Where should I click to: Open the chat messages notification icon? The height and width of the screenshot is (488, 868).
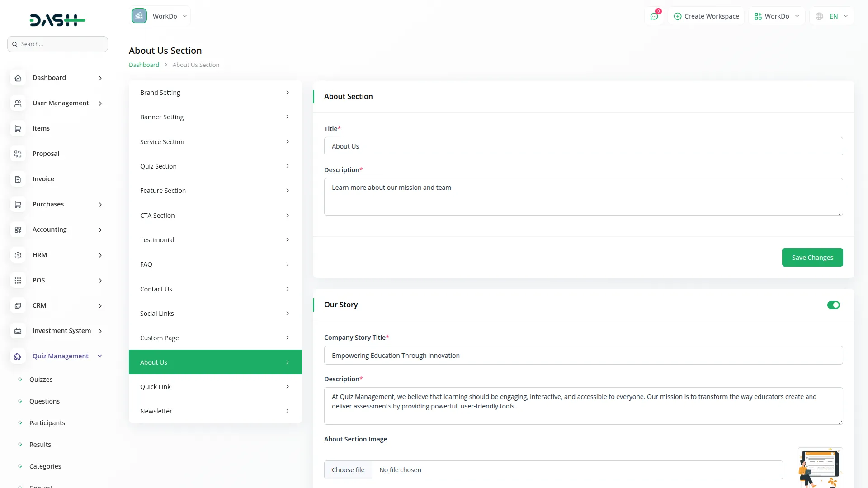tap(654, 16)
